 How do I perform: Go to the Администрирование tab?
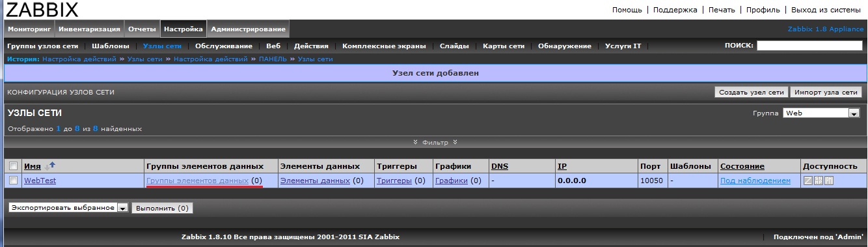tap(248, 29)
